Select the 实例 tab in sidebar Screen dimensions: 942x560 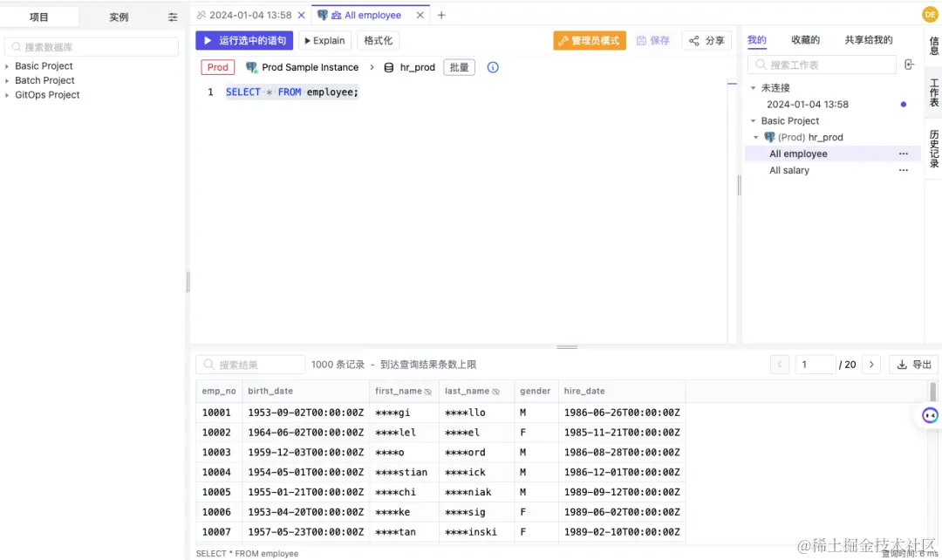pyautogui.click(x=119, y=17)
